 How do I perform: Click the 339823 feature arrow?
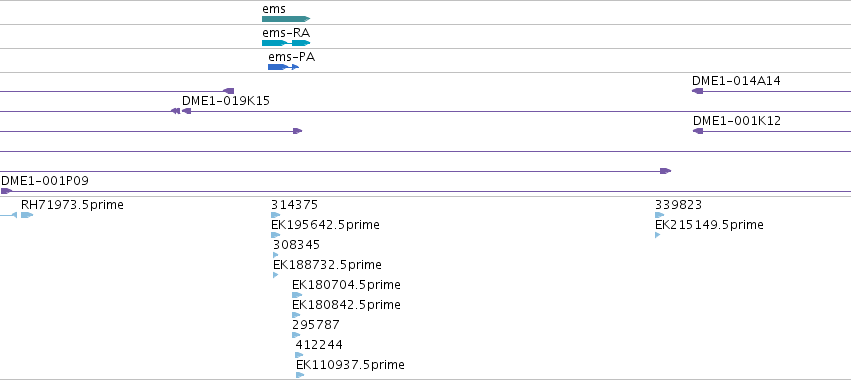659,215
